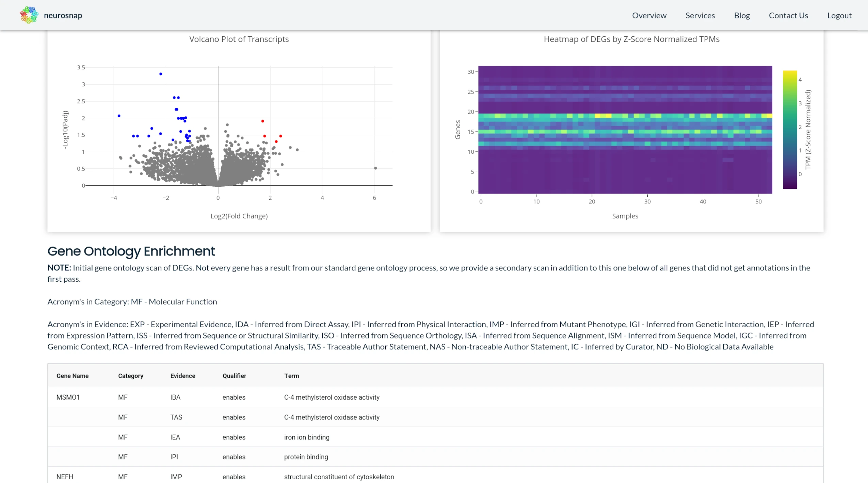Logout of the account

[x=839, y=15]
